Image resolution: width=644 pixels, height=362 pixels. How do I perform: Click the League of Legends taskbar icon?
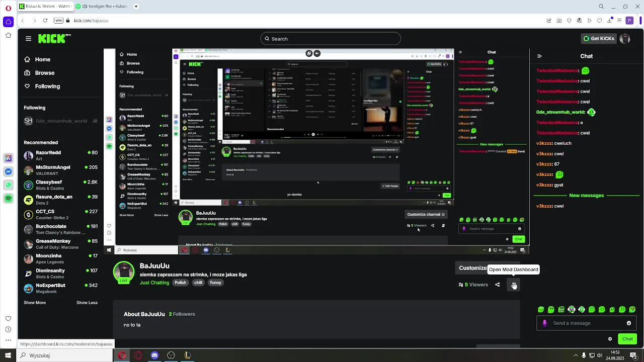187,355
